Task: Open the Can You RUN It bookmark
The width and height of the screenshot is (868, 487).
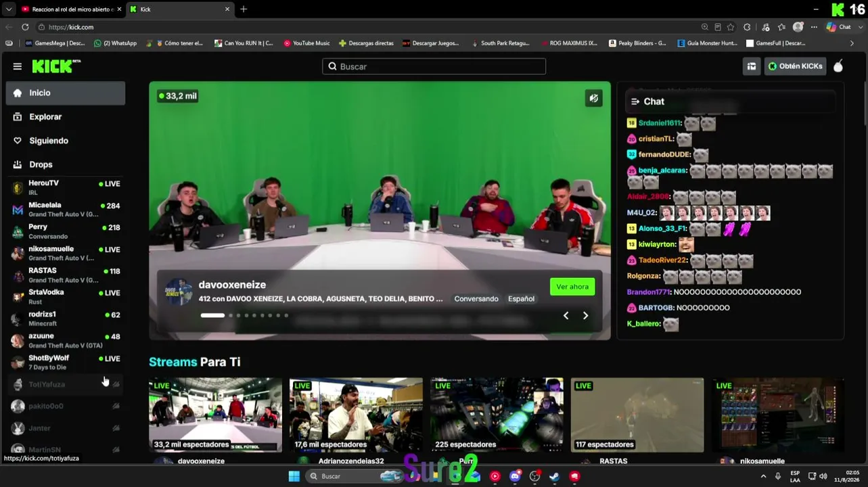Action: pos(244,43)
